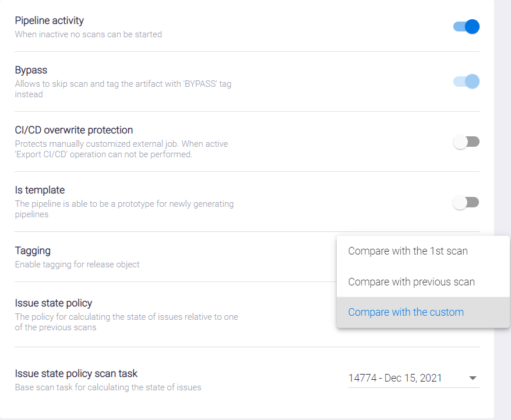Viewport: 511px width, 420px height.
Task: Select 'Compare with the 1st scan' option
Action: (x=408, y=251)
